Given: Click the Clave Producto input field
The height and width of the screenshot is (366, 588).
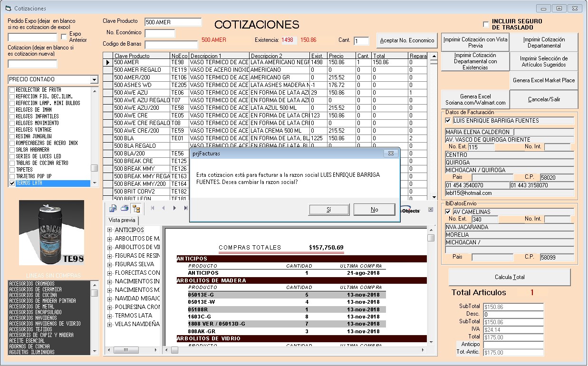Looking at the screenshot, I should 173,22.
